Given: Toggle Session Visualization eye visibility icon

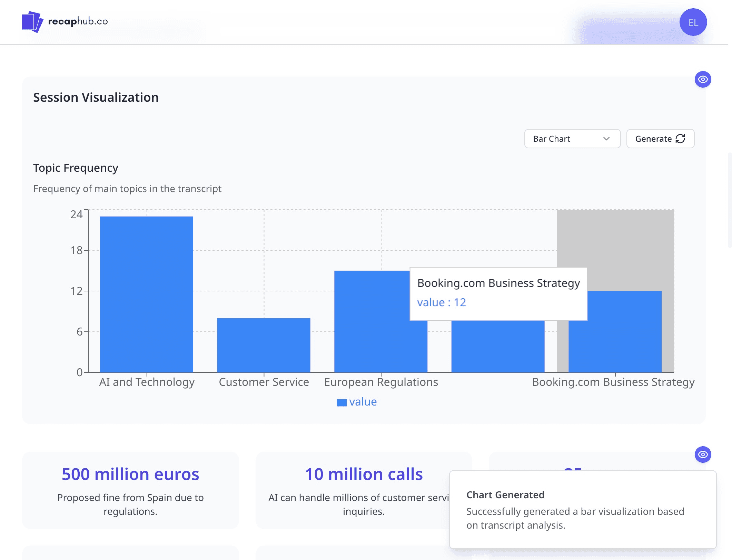Looking at the screenshot, I should click(703, 79).
